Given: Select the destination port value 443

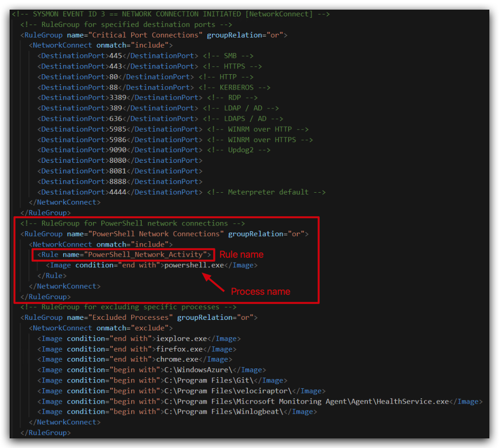Looking at the screenshot, I should [x=116, y=66].
